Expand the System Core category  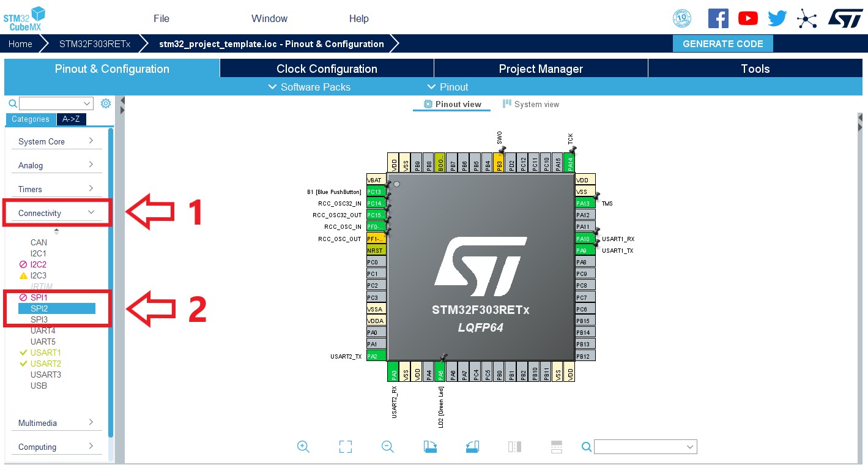click(56, 141)
